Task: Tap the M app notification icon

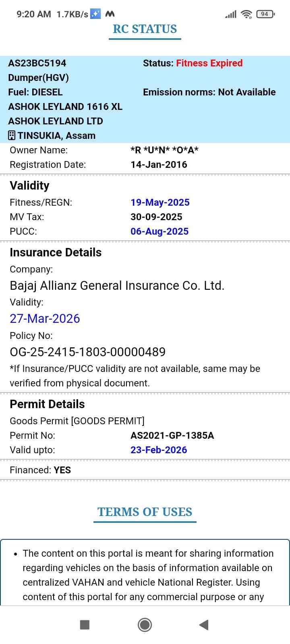Action: click(110, 14)
